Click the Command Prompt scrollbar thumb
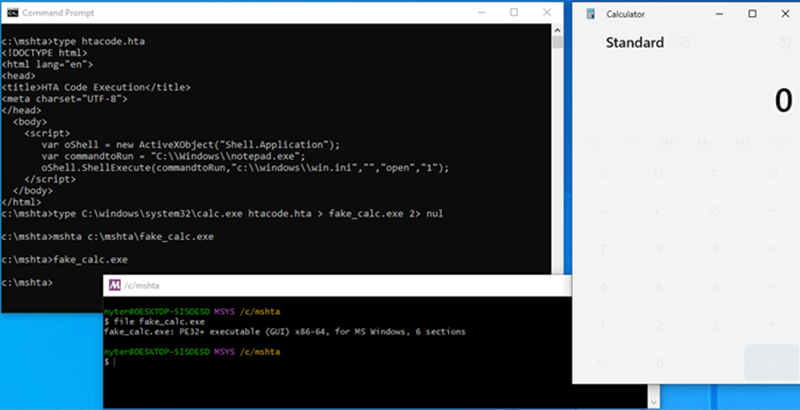Viewport: 800px width, 410px height. click(557, 42)
